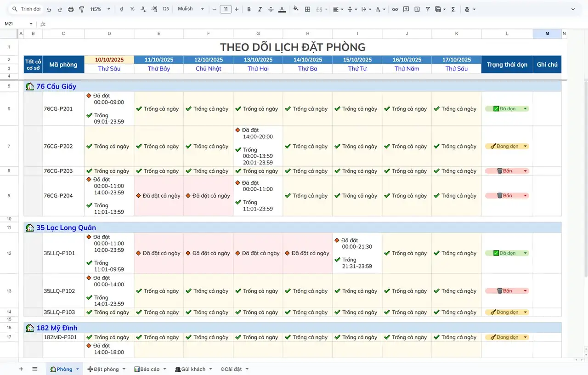Image resolution: width=588 pixels, height=375 pixels.
Task: Toggle italic formatting
Action: (260, 9)
